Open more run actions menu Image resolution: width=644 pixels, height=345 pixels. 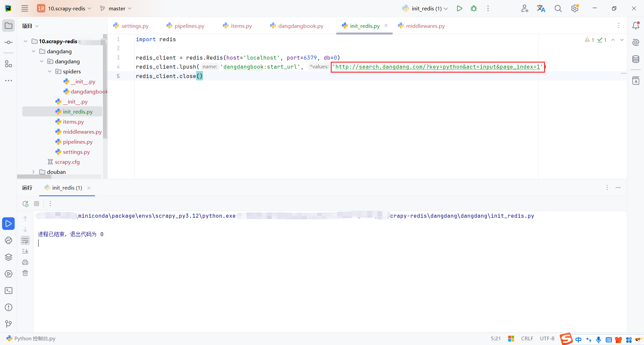tap(488, 8)
